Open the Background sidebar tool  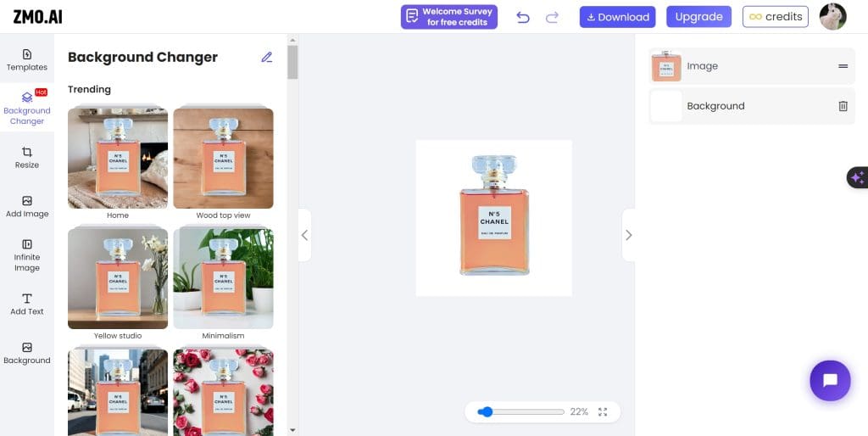click(x=26, y=353)
